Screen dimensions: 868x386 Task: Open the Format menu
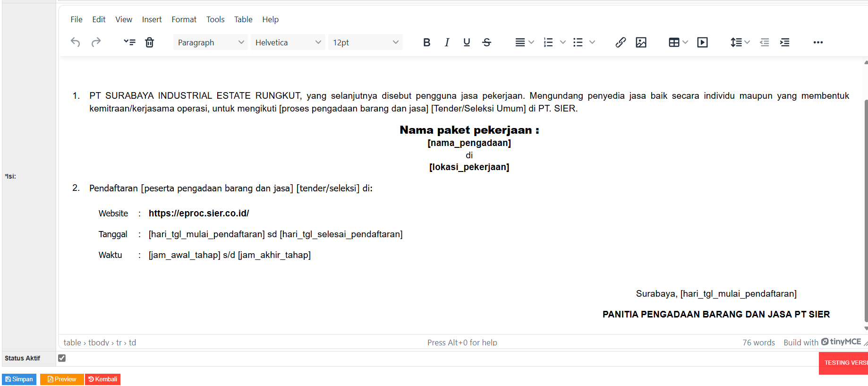(184, 19)
